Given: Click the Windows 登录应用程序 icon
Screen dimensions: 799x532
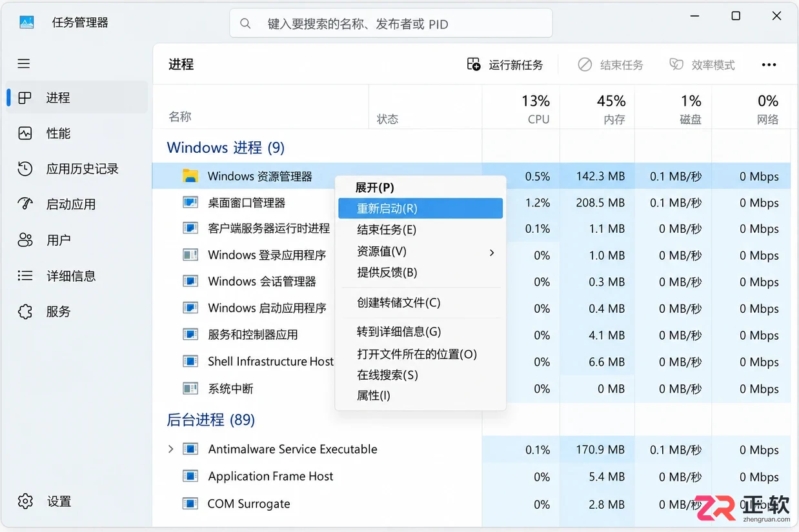Looking at the screenshot, I should pos(190,255).
